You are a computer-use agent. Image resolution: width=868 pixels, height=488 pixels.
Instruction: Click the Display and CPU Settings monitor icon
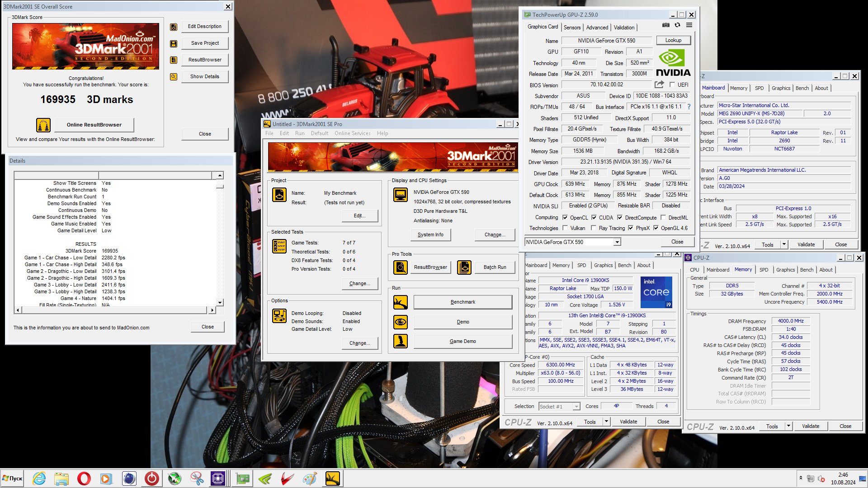(401, 195)
